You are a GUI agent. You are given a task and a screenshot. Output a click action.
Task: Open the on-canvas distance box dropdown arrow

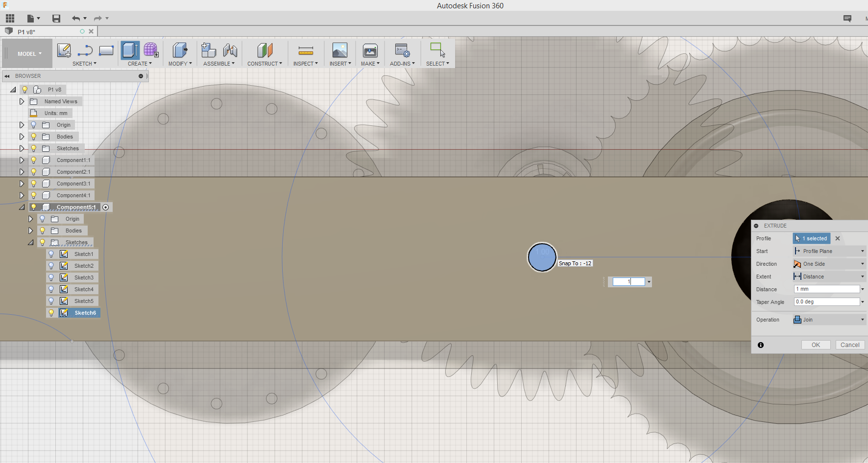coord(649,282)
